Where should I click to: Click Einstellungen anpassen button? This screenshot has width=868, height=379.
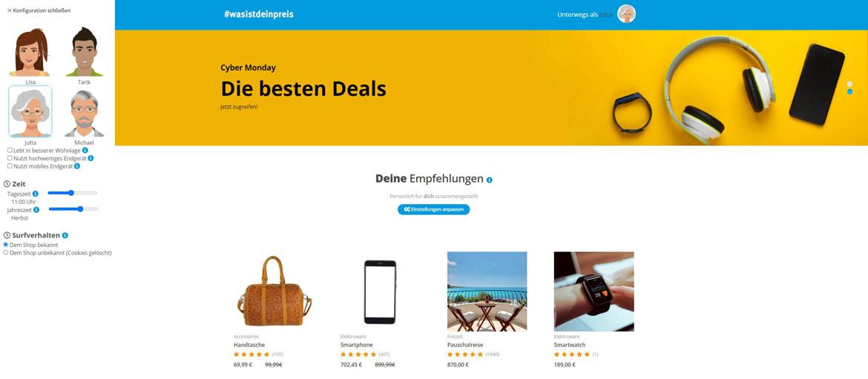433,210
